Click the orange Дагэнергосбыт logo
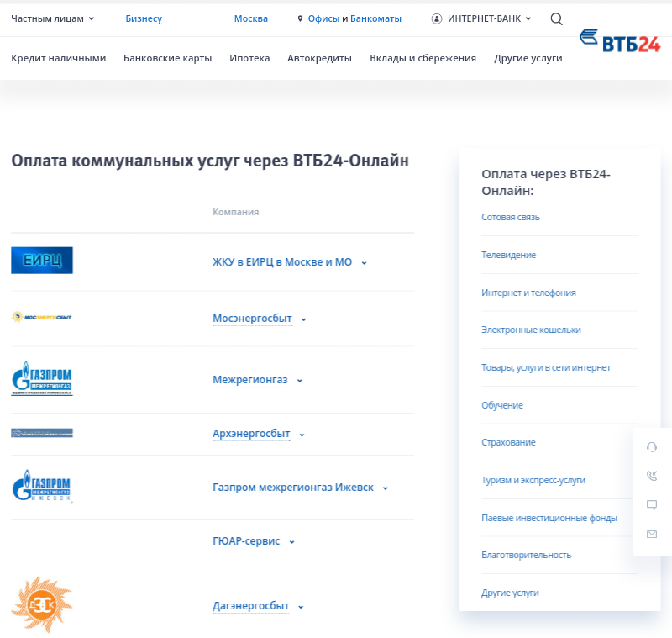 pos(42,604)
